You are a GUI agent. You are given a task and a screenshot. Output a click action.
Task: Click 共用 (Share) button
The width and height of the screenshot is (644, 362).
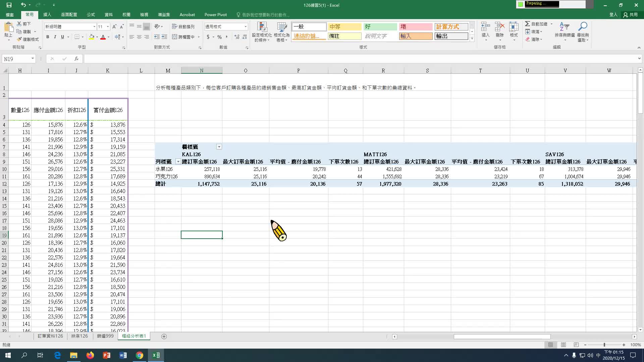[631, 14]
